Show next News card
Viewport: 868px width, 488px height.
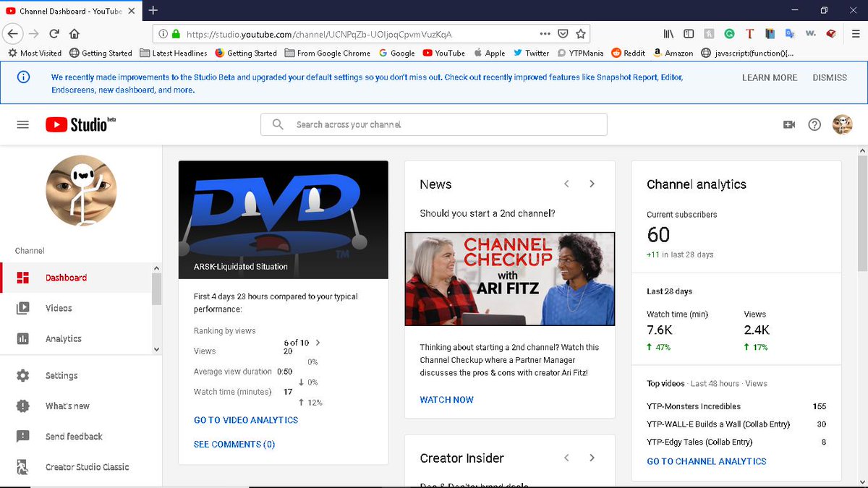592,184
